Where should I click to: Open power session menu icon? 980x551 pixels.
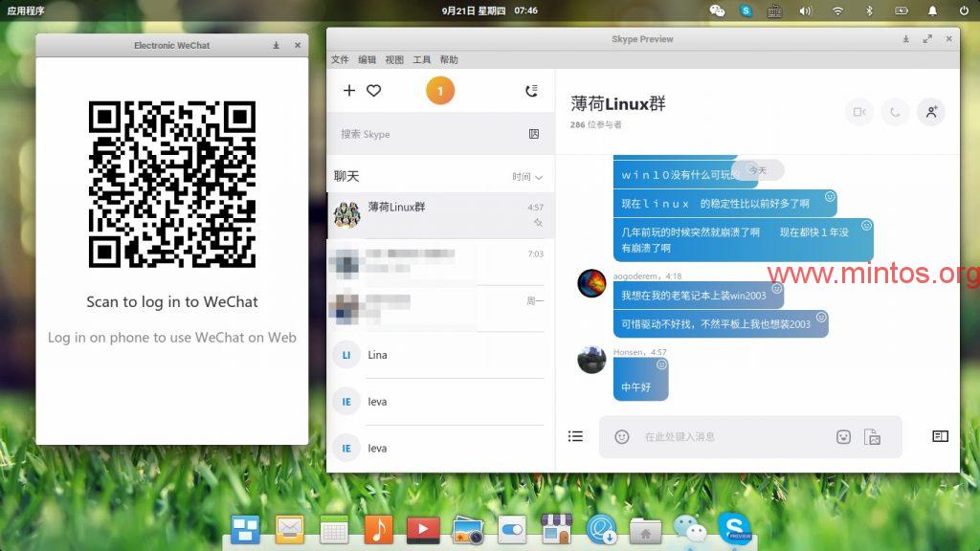coord(964,11)
